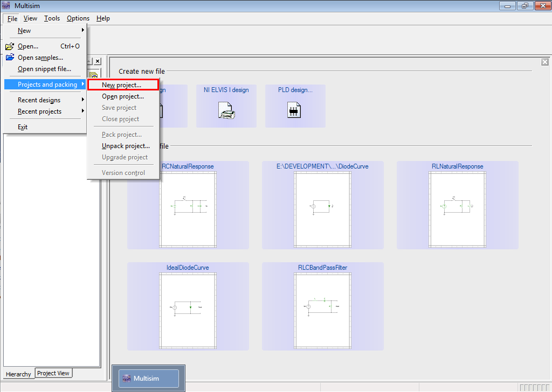The height and width of the screenshot is (392, 552).
Task: Choose Open snippet file...
Action: tap(45, 69)
